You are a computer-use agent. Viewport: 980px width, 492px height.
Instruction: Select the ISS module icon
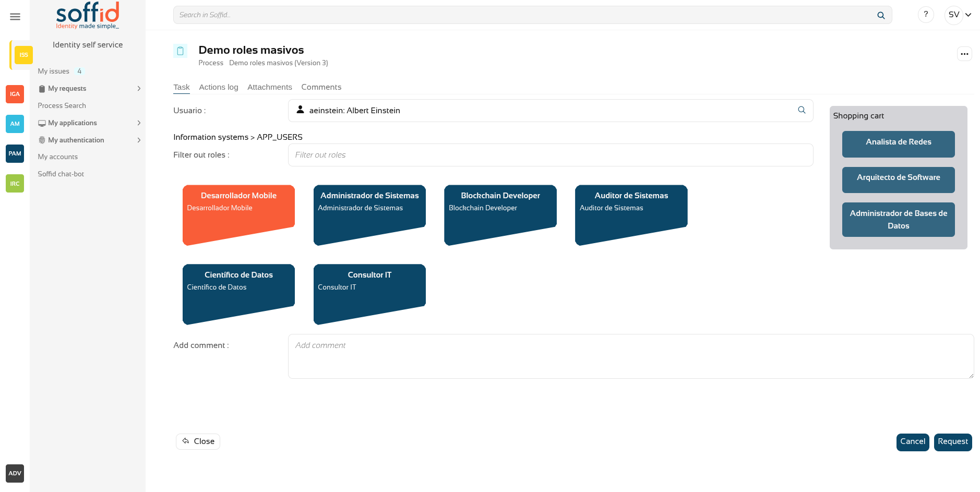click(x=23, y=55)
